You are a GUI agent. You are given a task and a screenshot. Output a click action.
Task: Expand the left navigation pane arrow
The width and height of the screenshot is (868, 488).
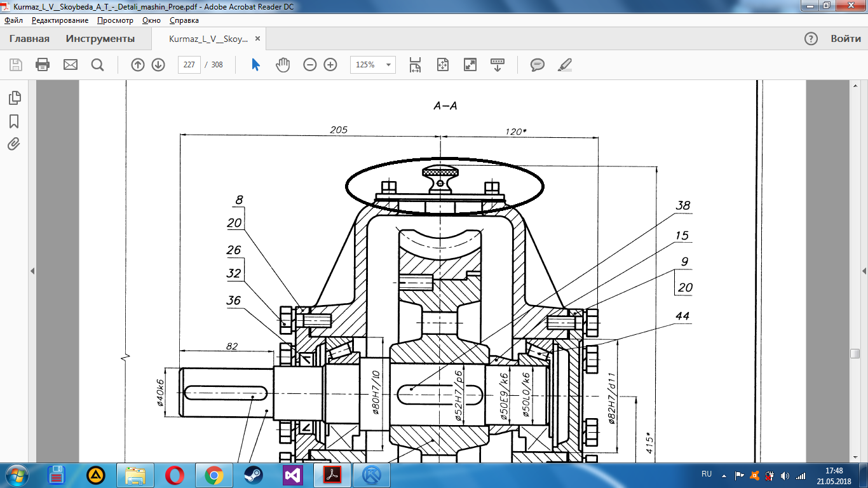32,271
